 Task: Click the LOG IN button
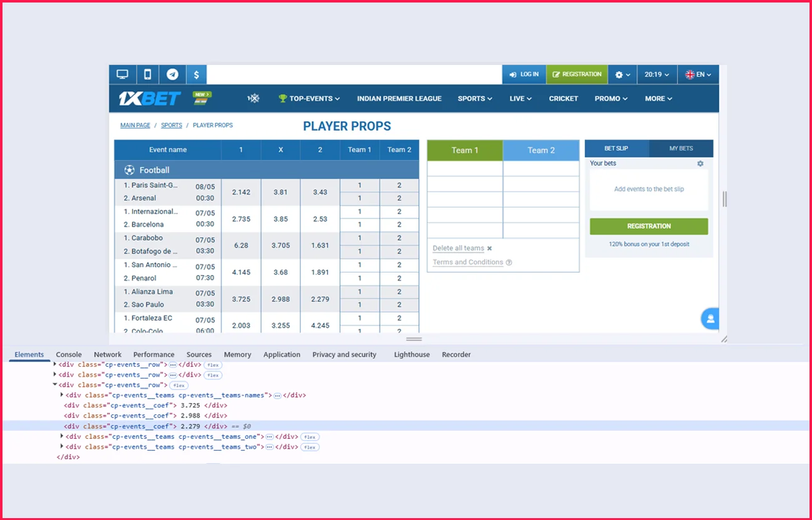click(x=524, y=74)
